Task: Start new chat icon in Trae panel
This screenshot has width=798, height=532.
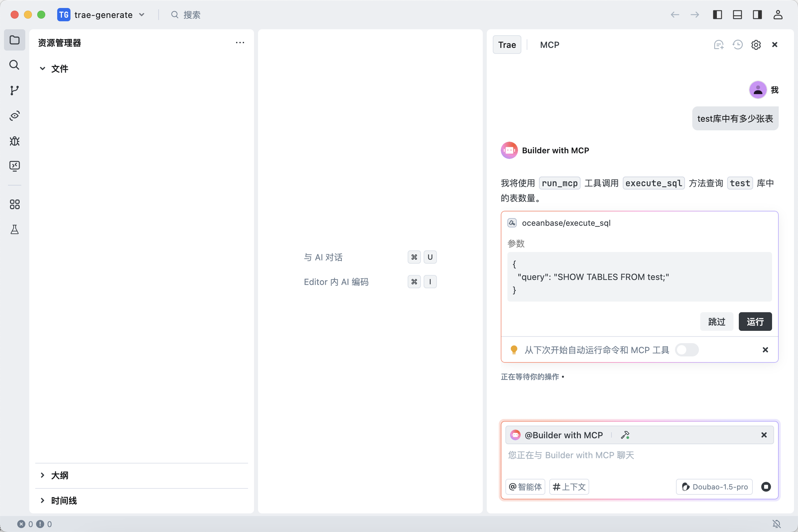Action: click(x=719, y=45)
